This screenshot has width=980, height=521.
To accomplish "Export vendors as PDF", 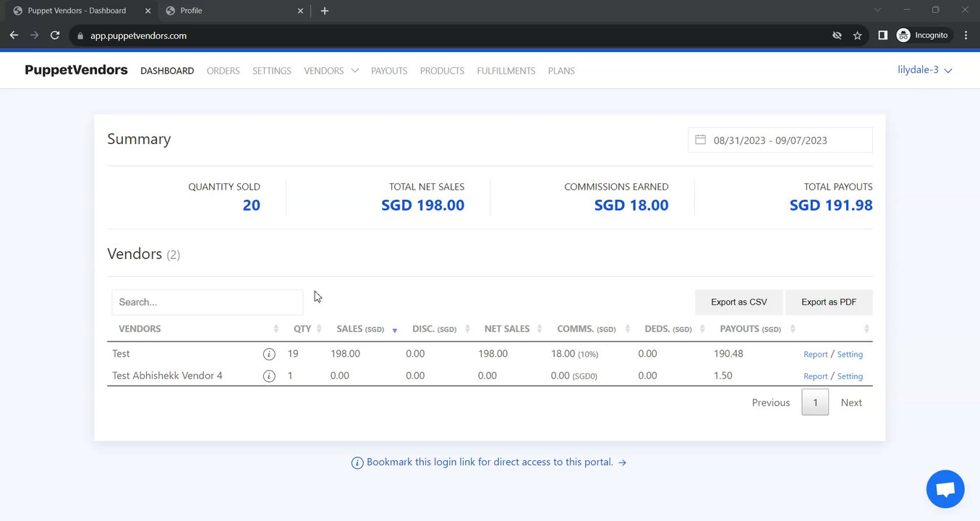I will tap(829, 302).
